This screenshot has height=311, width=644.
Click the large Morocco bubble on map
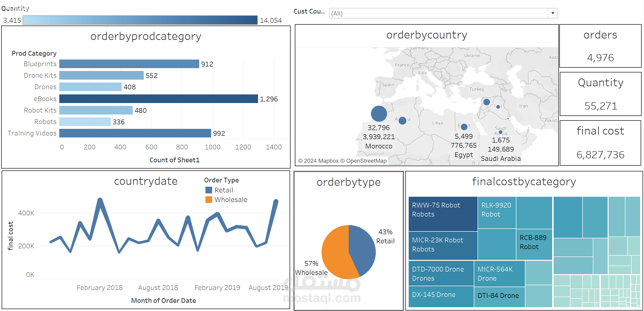pos(379,114)
